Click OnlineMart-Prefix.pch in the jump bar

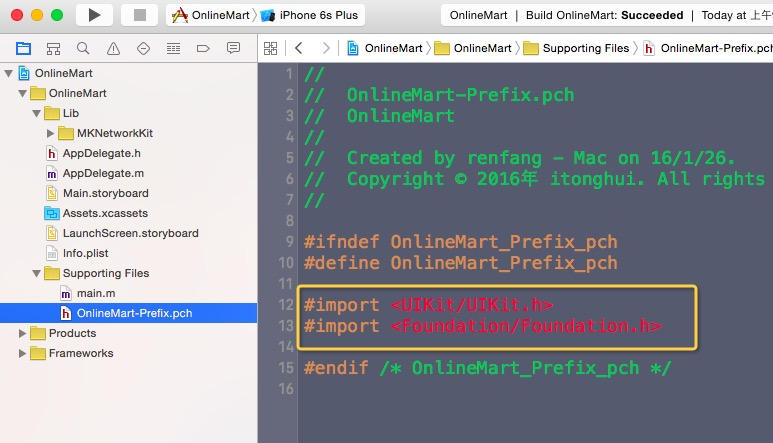pyautogui.click(x=707, y=48)
